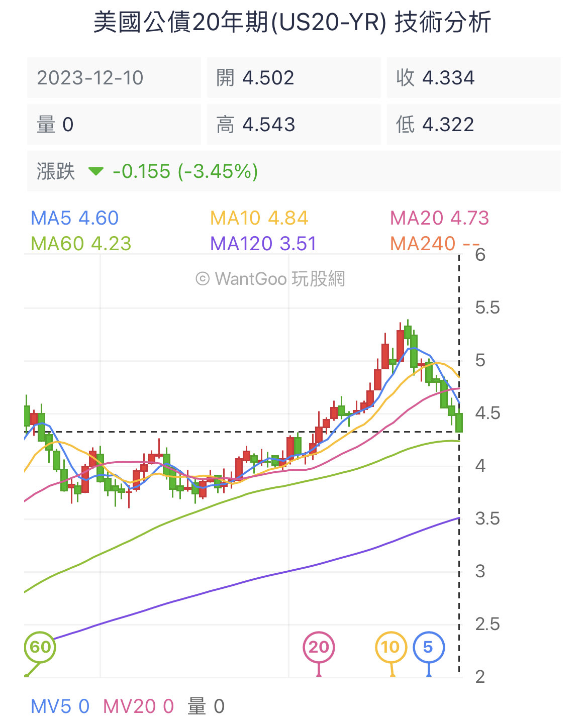Click the close price 收 4.334
Viewport: 588px width, 728px height.
tap(473, 78)
